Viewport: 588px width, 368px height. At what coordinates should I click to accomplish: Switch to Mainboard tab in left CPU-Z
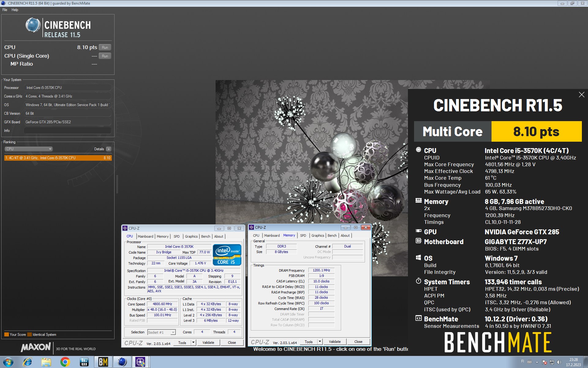(x=145, y=236)
